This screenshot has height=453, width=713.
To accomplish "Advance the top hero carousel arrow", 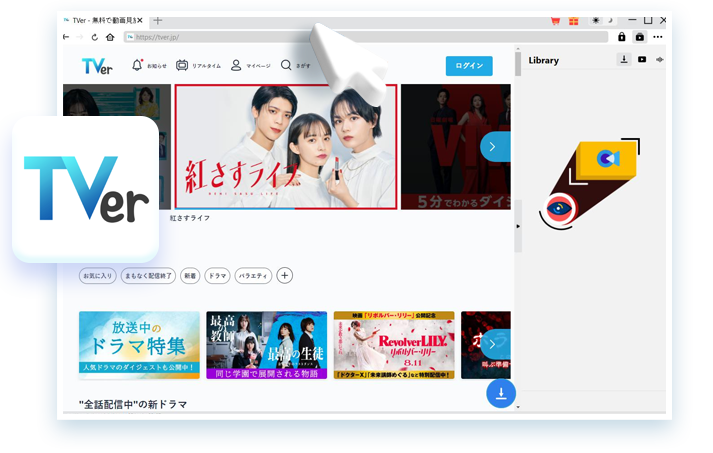I will [x=495, y=147].
